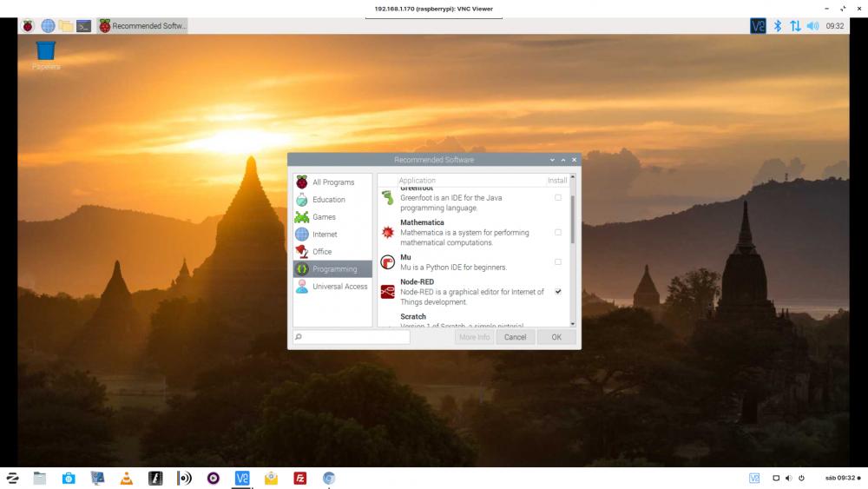Click the Node-RED application icon
This screenshot has width=868, height=489.
(387, 292)
